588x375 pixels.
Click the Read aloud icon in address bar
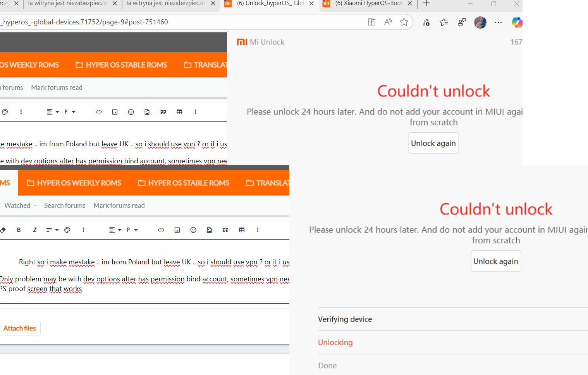pyautogui.click(x=388, y=22)
